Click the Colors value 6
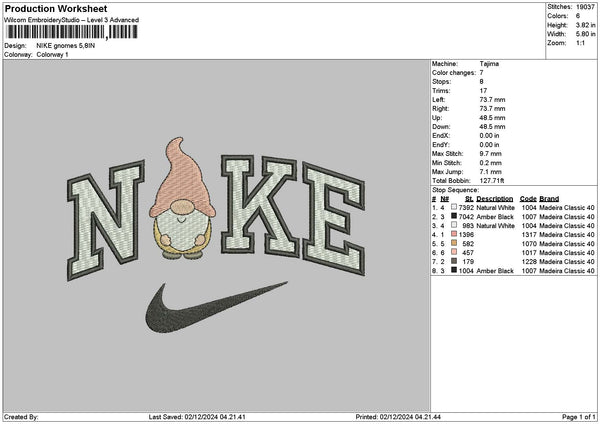Image resolution: width=600 pixels, height=424 pixels. click(x=578, y=16)
